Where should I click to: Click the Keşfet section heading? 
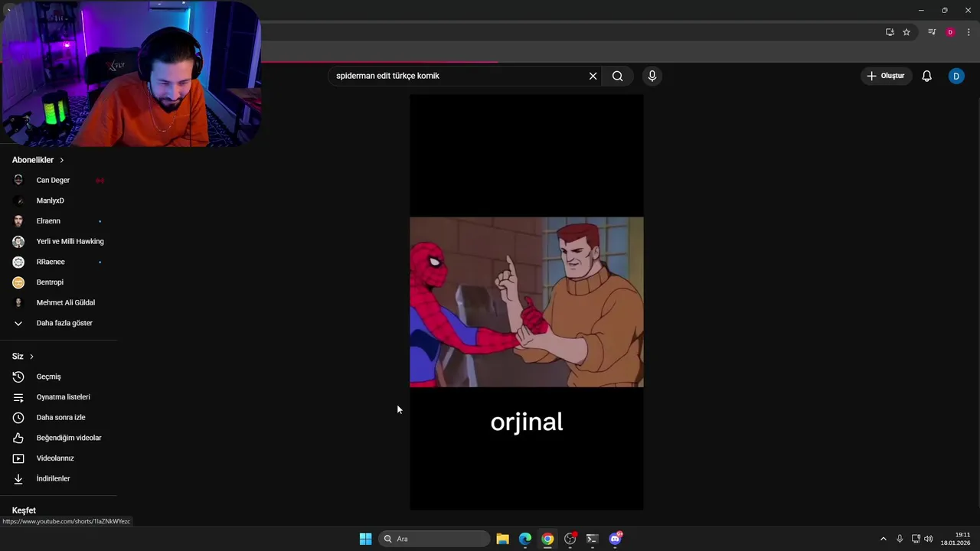point(24,510)
